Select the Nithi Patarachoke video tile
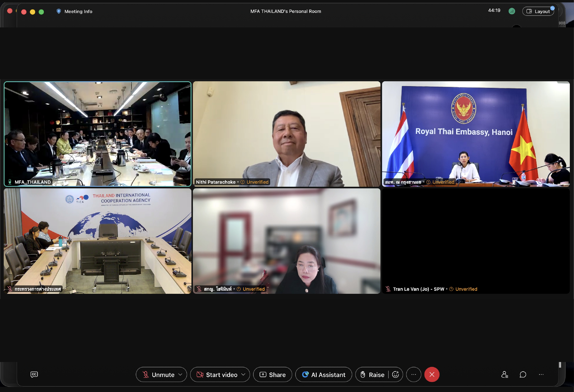 (x=287, y=134)
